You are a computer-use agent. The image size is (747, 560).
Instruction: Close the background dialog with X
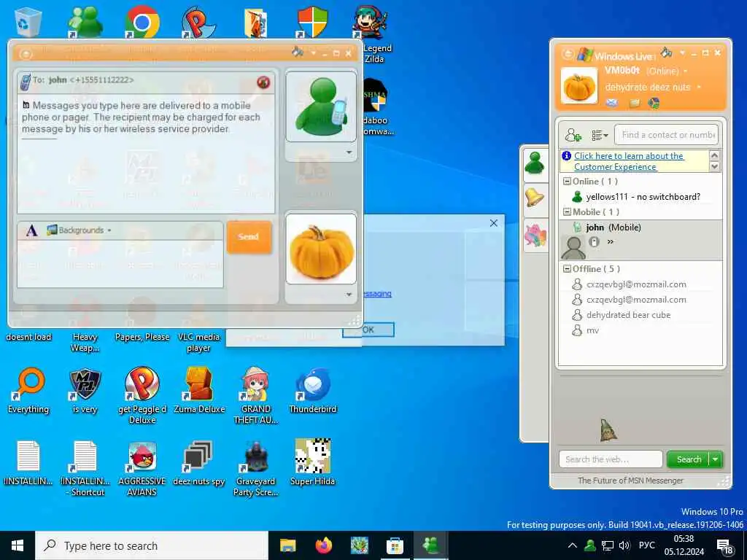494,223
